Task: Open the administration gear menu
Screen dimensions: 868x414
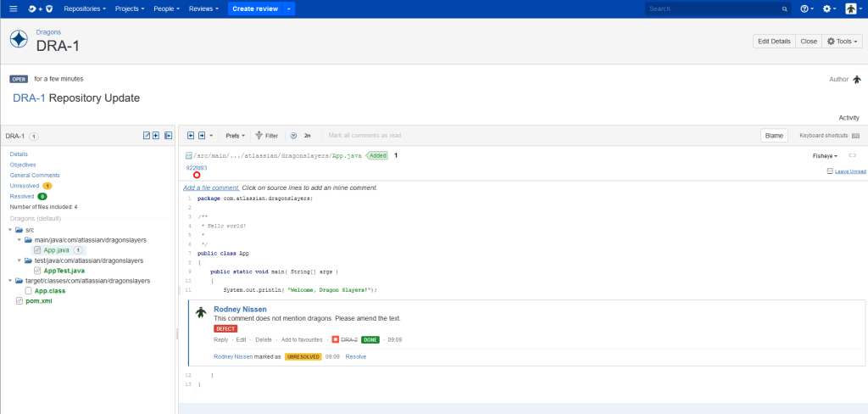Action: [828, 8]
